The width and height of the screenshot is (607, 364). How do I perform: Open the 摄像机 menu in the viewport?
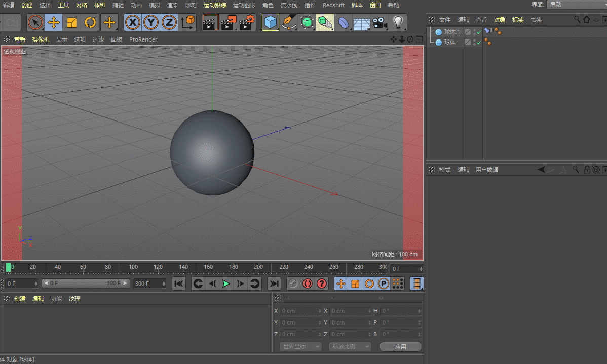click(41, 39)
